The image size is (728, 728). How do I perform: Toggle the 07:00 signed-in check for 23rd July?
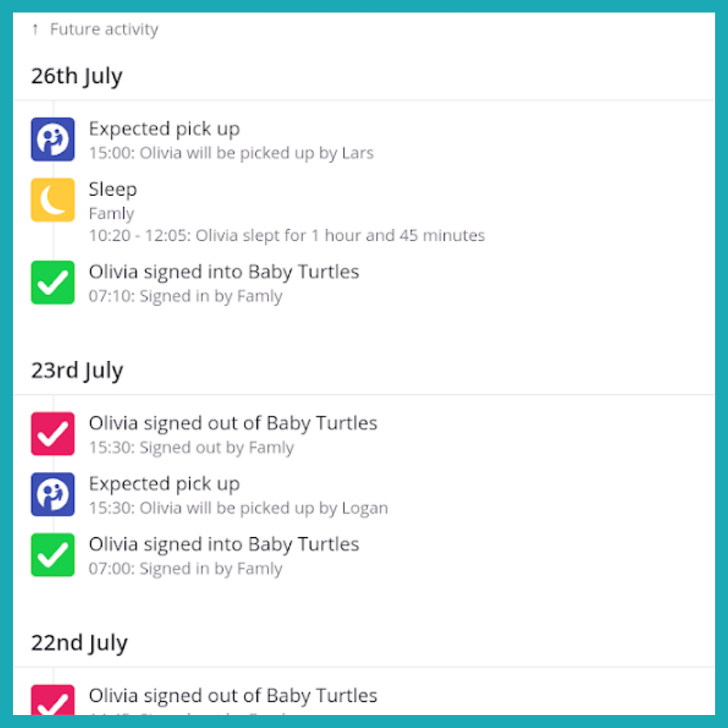click(53, 555)
